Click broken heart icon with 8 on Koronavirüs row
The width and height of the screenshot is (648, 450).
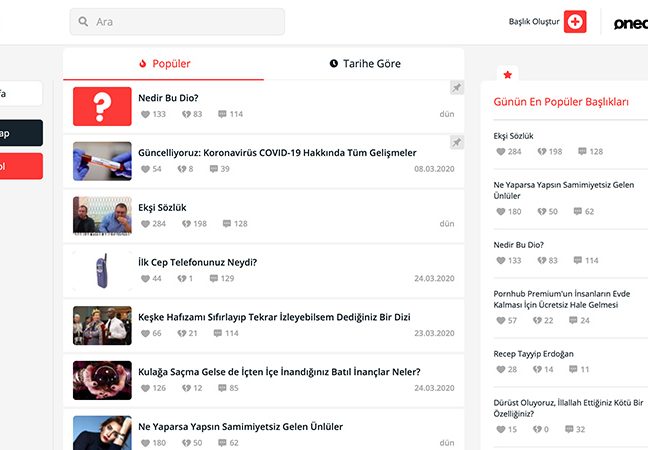click(x=182, y=169)
